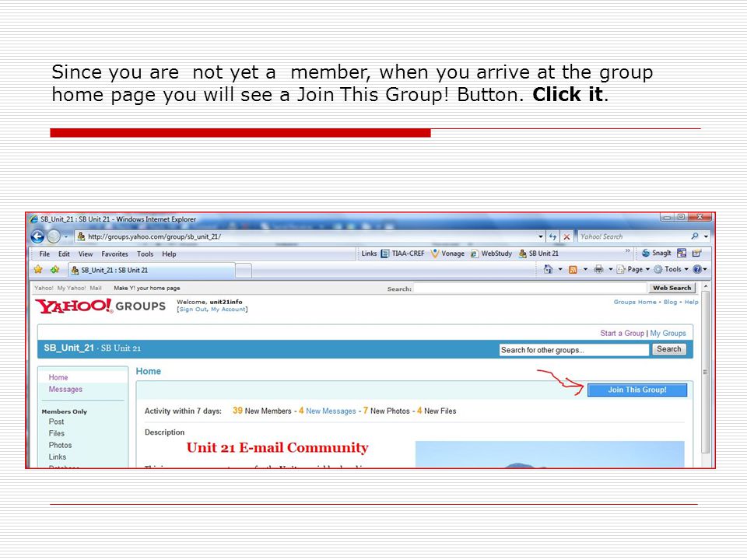Click the Search for other groups field

574,350
